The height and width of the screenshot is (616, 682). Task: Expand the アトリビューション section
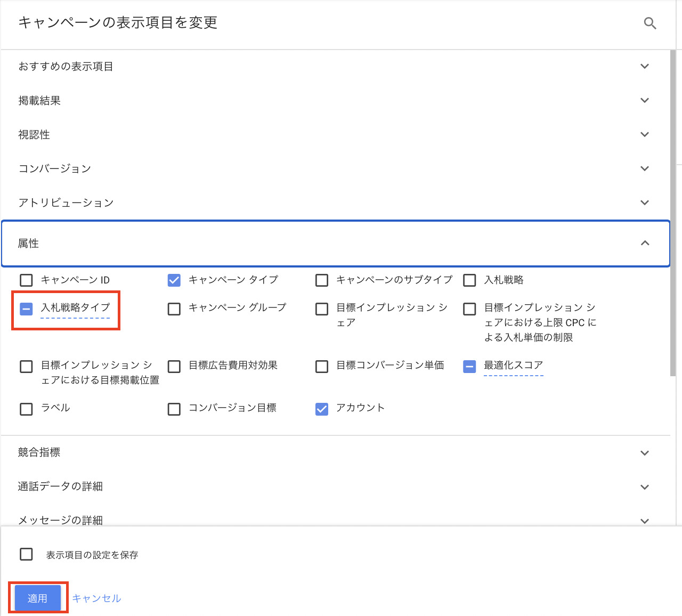645,203
